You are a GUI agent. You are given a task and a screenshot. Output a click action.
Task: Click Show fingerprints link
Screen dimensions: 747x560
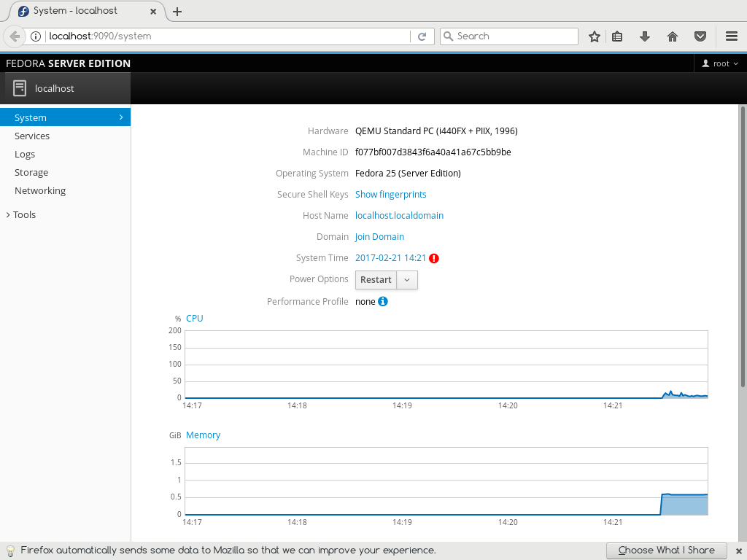pyautogui.click(x=391, y=194)
